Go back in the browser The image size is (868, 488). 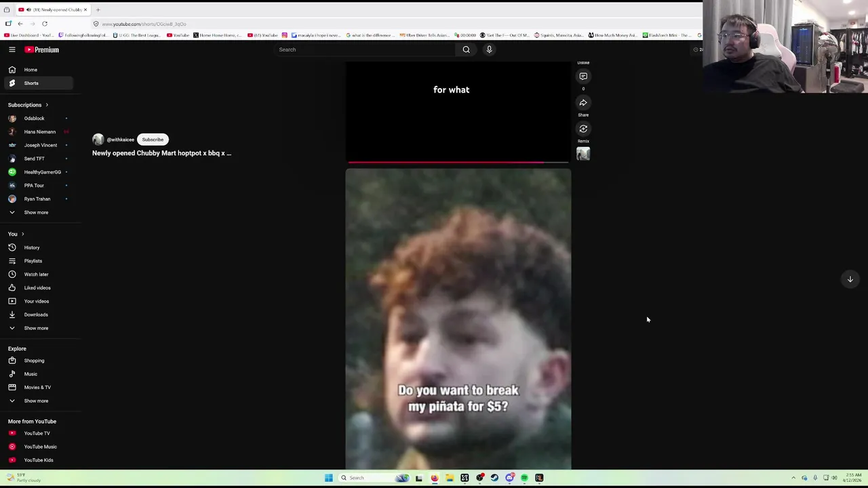[20, 24]
